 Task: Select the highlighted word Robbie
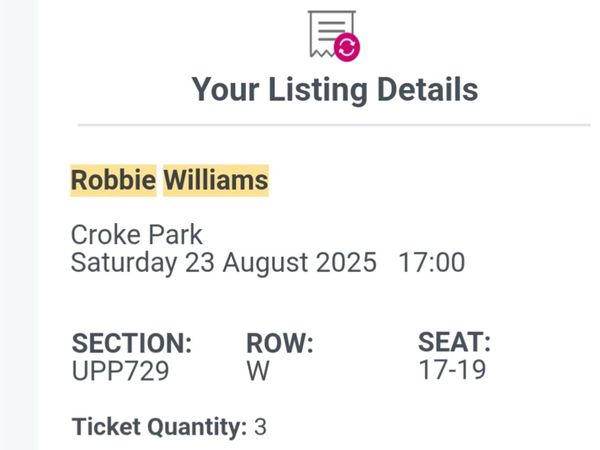[x=113, y=180]
